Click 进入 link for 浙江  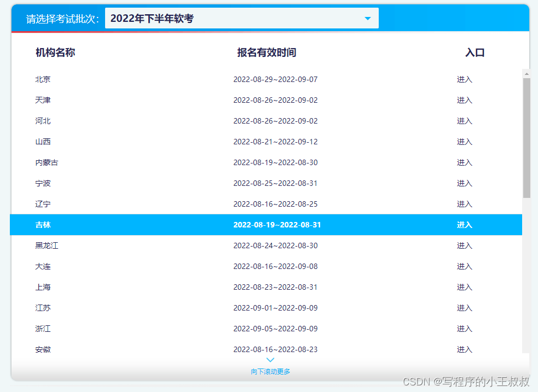(464, 329)
